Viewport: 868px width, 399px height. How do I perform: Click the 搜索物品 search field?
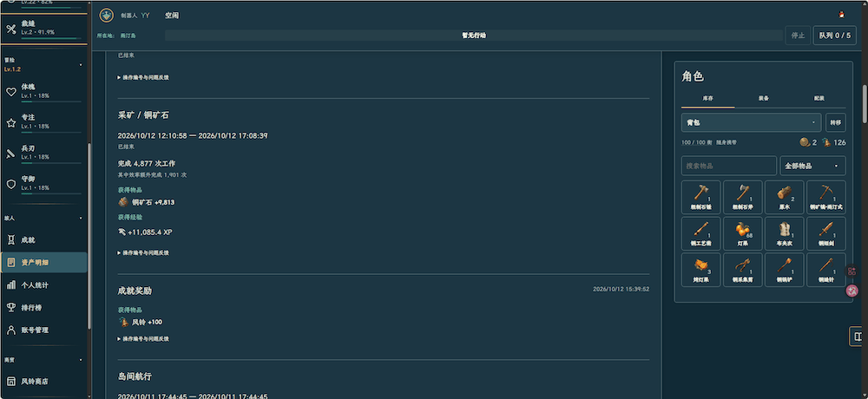pyautogui.click(x=728, y=166)
